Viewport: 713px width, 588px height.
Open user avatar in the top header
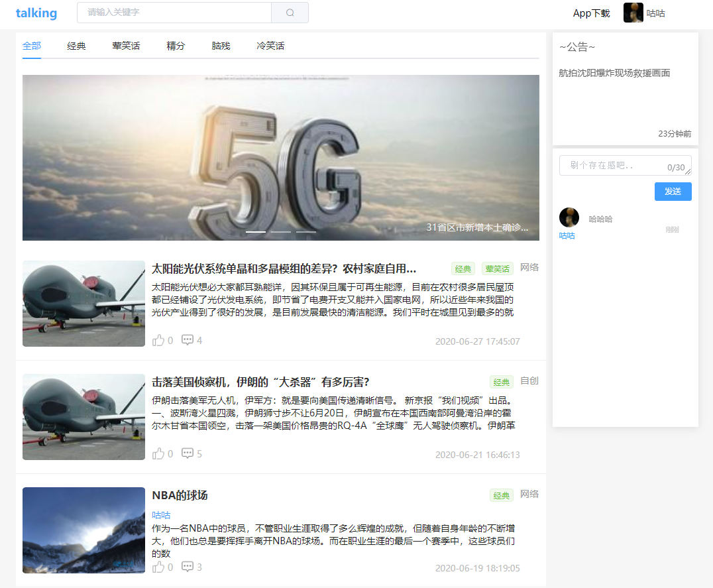(x=633, y=13)
